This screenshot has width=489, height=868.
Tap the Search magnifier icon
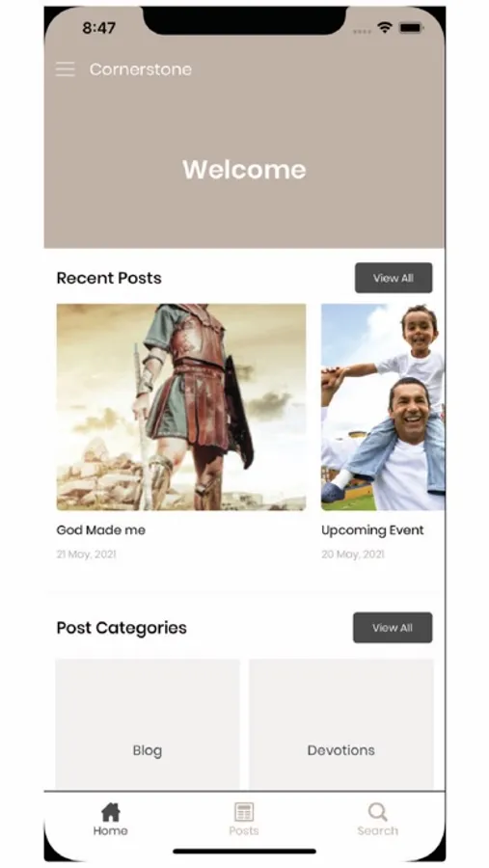click(377, 812)
